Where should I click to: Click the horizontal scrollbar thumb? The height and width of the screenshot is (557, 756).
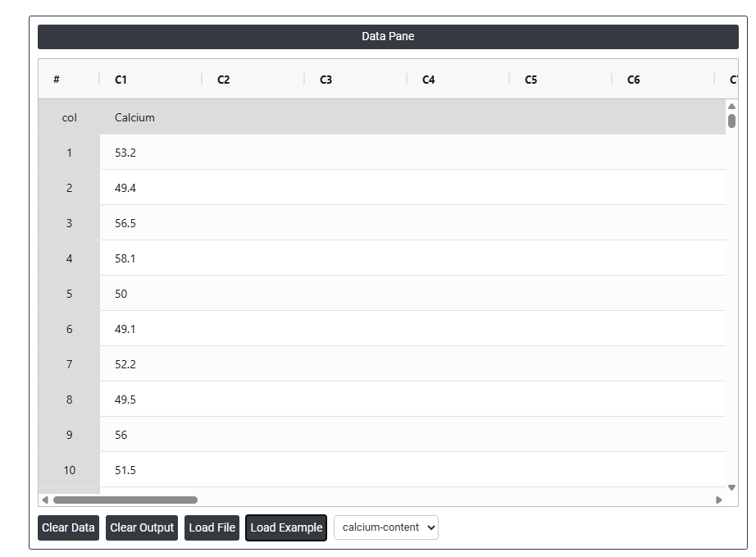pyautogui.click(x=125, y=500)
